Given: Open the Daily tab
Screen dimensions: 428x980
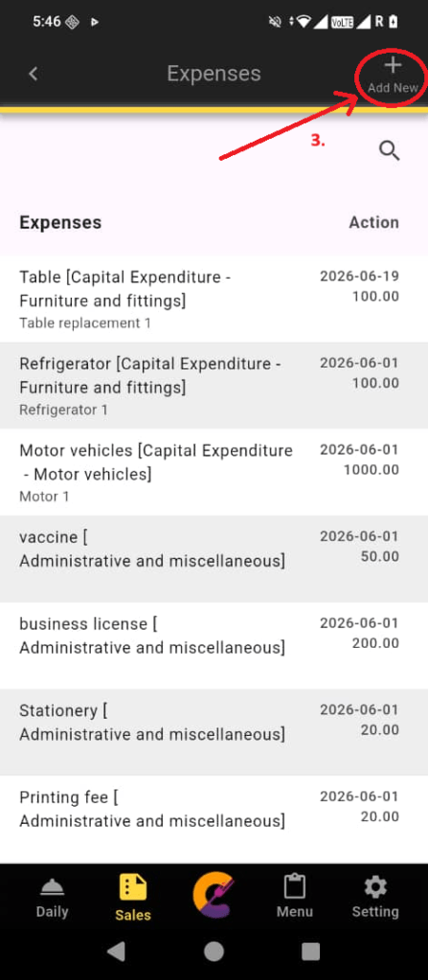Looking at the screenshot, I should coord(52,898).
